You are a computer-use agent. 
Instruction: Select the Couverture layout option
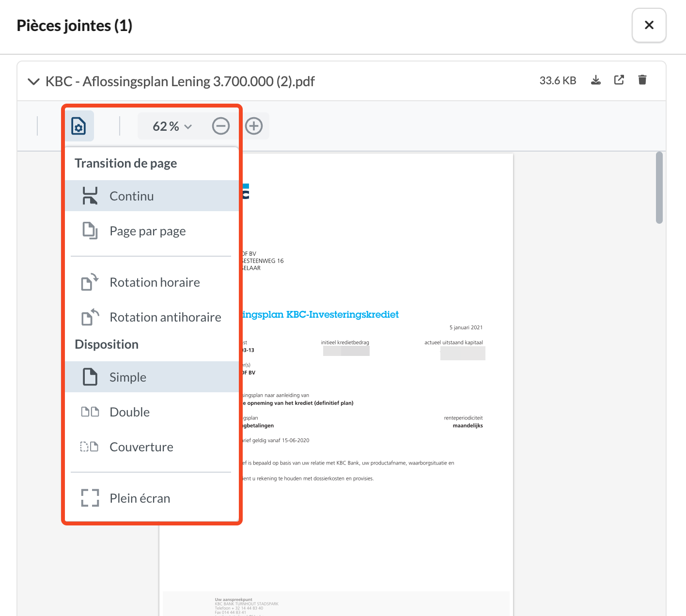pyautogui.click(x=141, y=447)
